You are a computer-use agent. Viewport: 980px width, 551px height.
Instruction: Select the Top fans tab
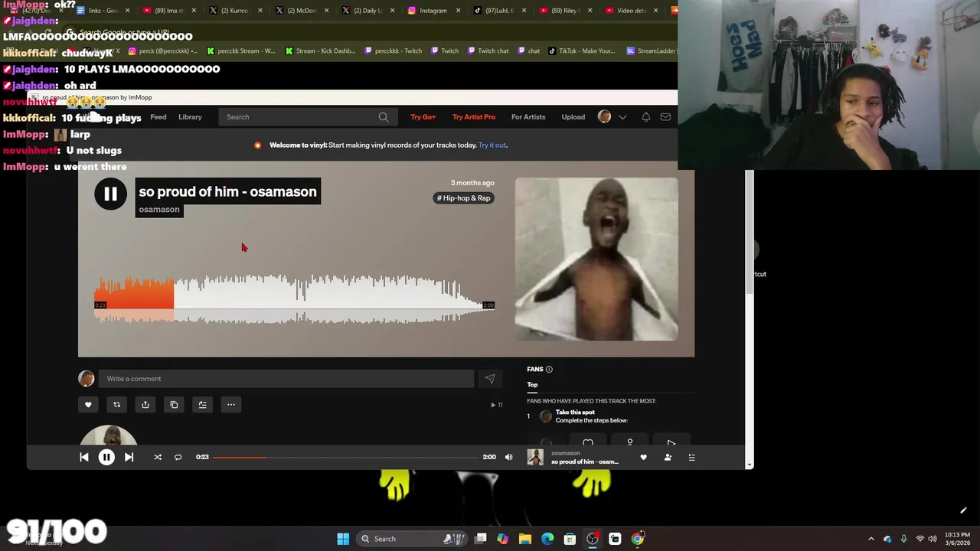coord(532,385)
